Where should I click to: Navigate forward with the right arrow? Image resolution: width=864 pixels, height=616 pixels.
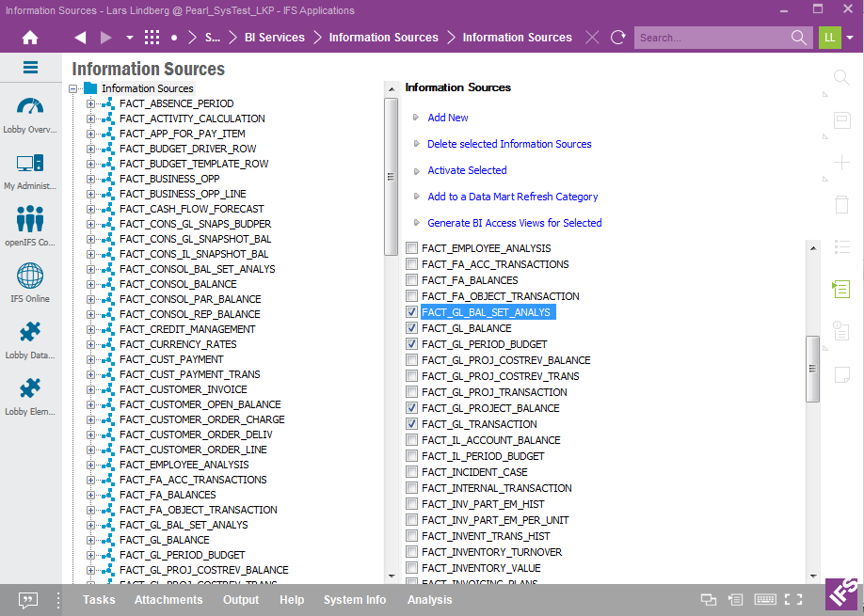[x=105, y=38]
